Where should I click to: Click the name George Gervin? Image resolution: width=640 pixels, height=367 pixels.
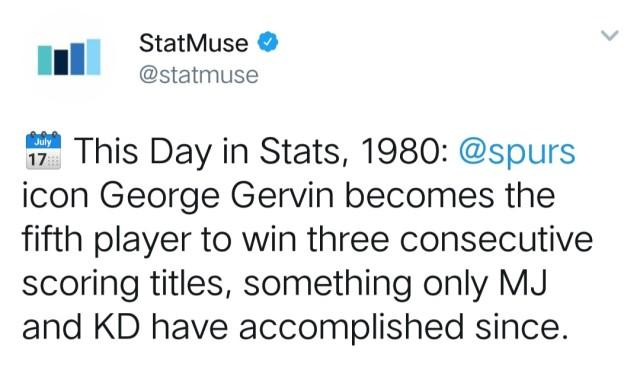coord(217,196)
